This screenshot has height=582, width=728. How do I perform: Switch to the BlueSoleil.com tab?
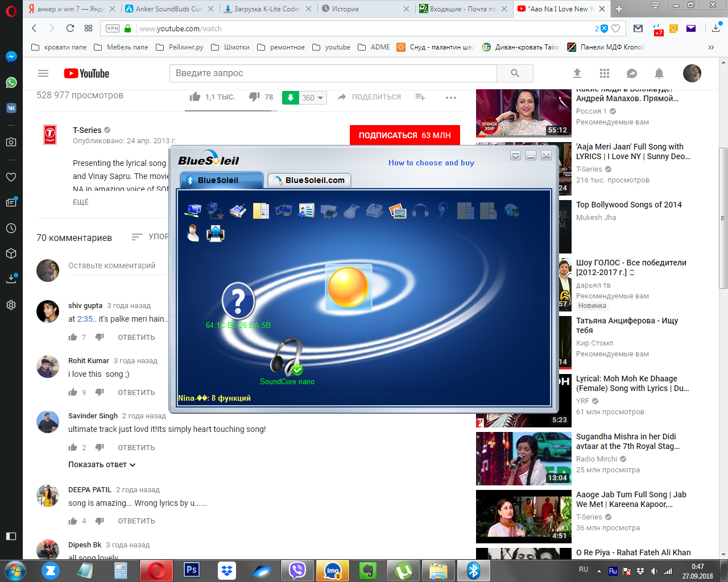coord(309,180)
